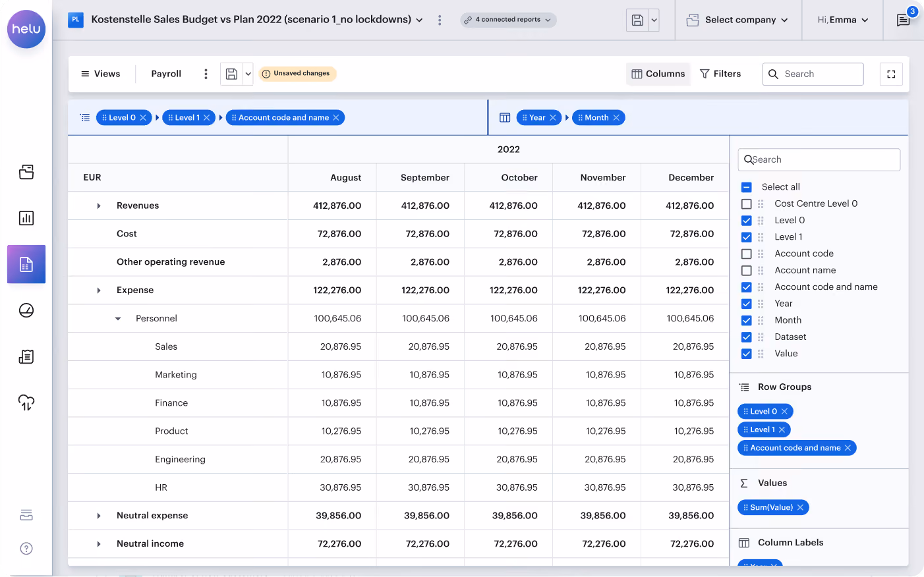The image size is (924, 577).
Task: Open the dropdown arrow beside header save icon
Action: 654,20
